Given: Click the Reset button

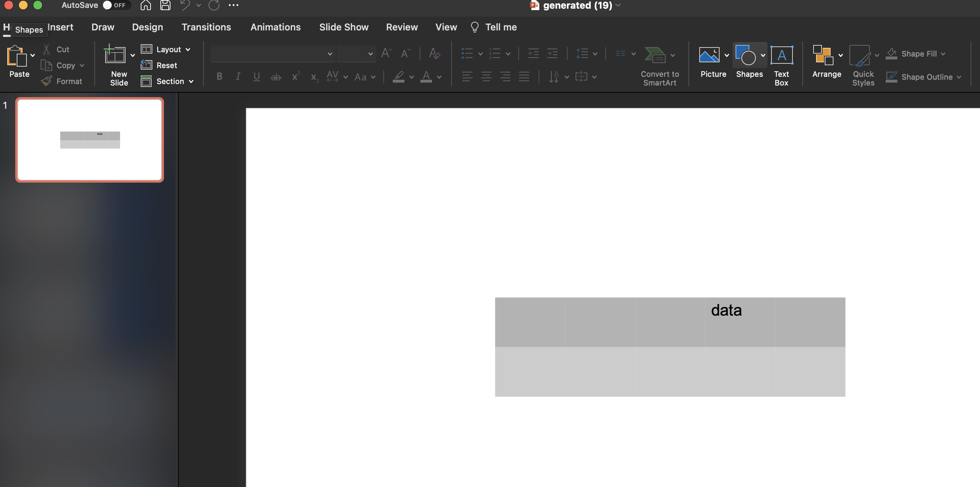Looking at the screenshot, I should pos(159,65).
